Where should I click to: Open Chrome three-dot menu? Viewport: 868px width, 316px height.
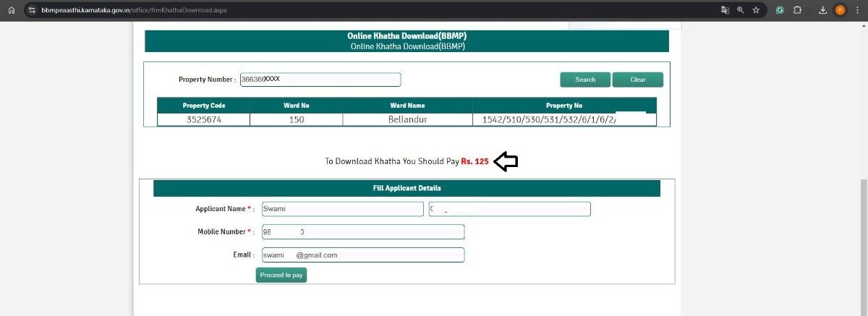(857, 10)
